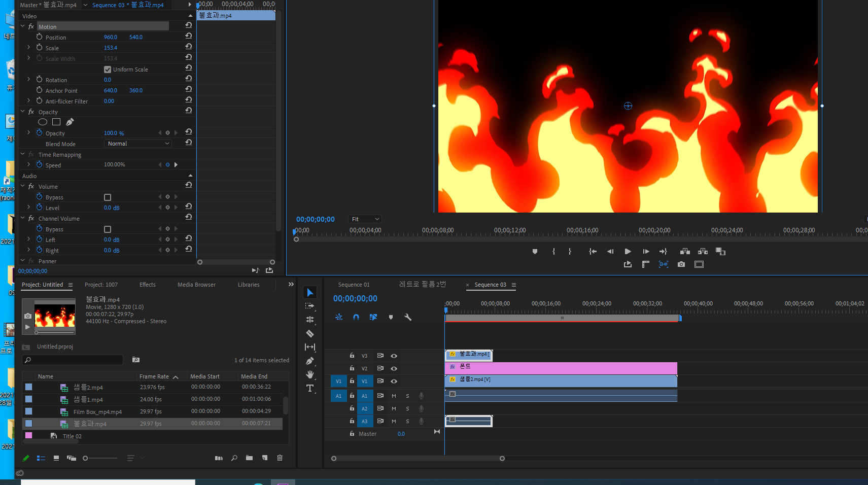The height and width of the screenshot is (485, 868).
Task: Select the Track Select Forward tool
Action: pos(310,306)
